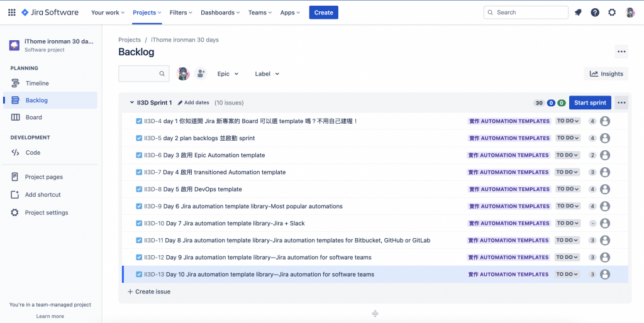Click the top Search field

point(526,13)
